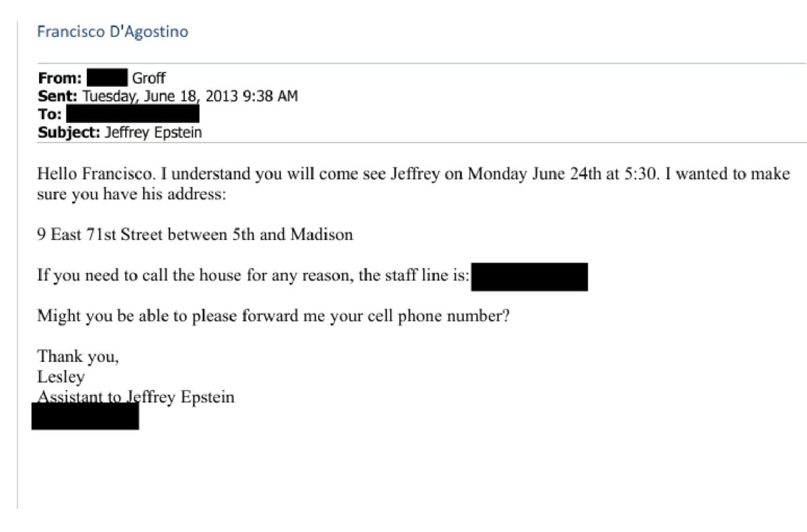Select the Lesley signature name
The width and height of the screenshot is (807, 532).
[x=61, y=377]
